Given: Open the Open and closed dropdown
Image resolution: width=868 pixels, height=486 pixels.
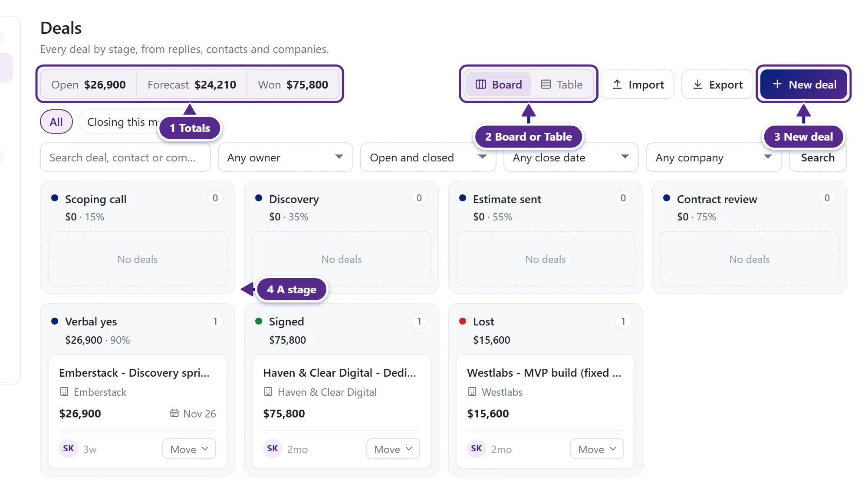Looking at the screenshot, I should 428,158.
